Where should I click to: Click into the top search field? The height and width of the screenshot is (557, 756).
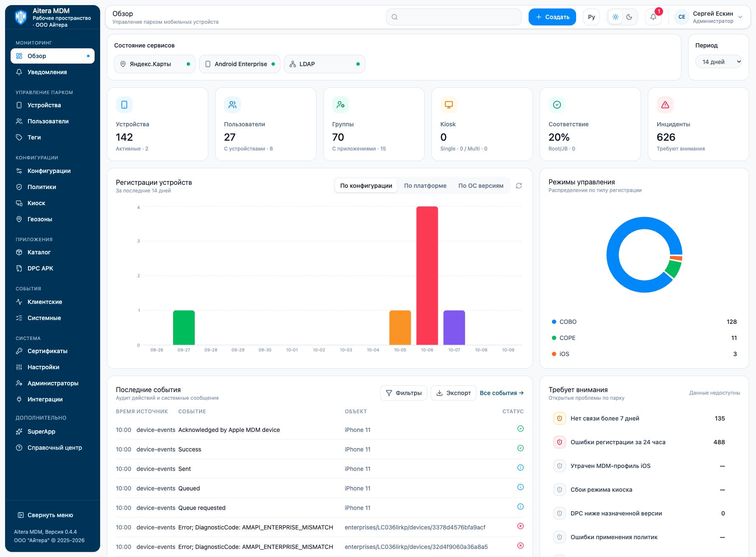(454, 17)
